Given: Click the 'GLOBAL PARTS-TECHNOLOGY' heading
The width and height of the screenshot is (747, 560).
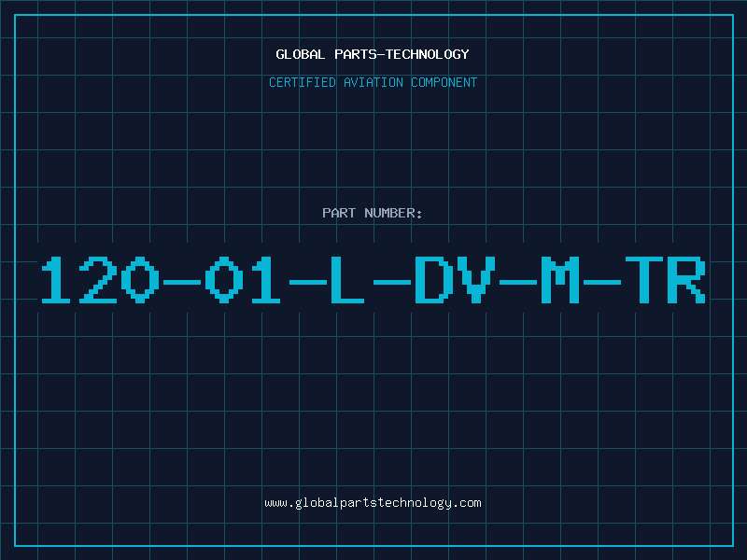Looking at the screenshot, I should pos(373,54).
